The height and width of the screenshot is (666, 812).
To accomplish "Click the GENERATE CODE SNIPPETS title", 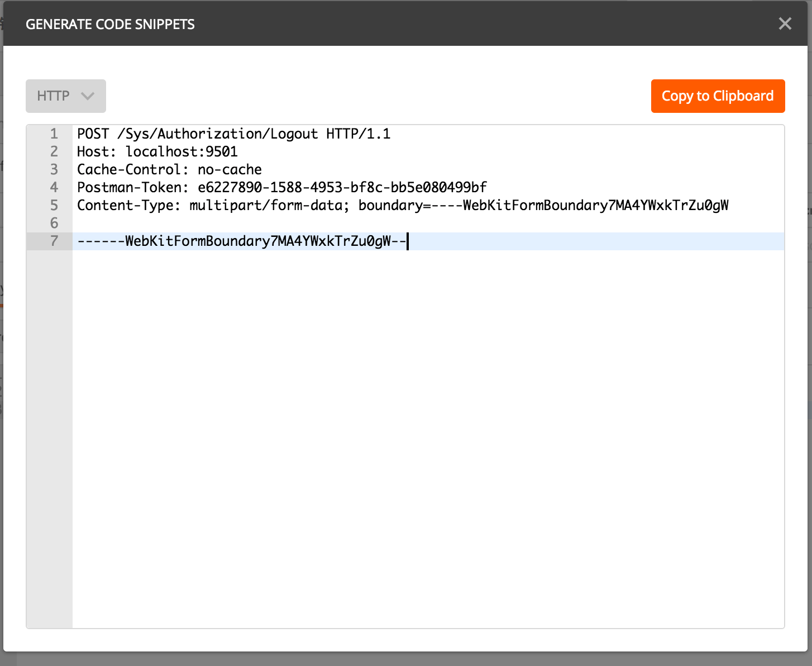I will click(x=110, y=23).
